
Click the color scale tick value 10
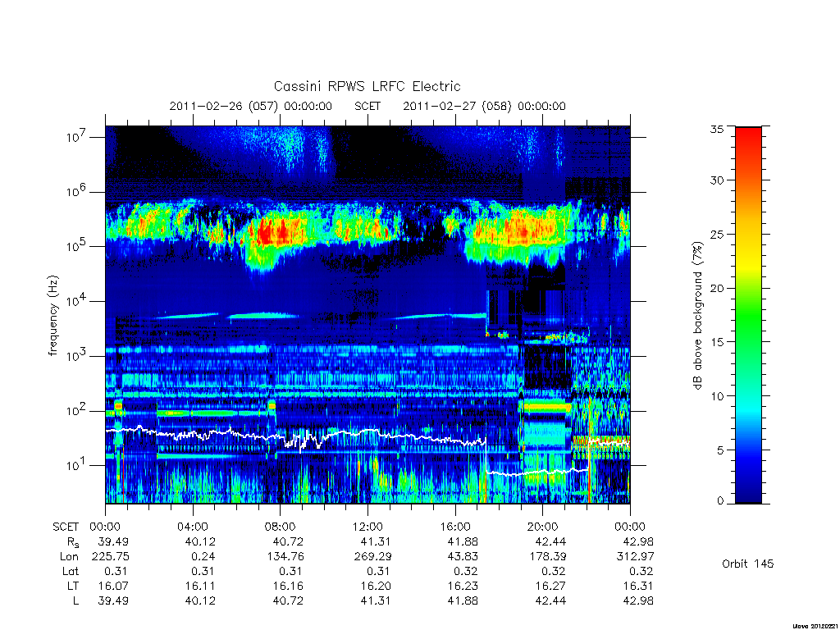pyautogui.click(x=716, y=396)
